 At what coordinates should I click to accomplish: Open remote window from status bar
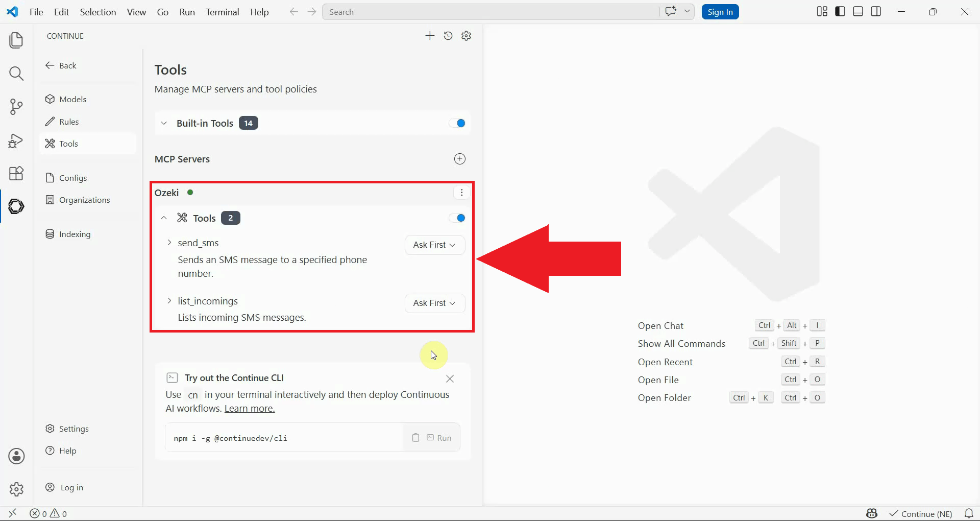pyautogui.click(x=13, y=513)
